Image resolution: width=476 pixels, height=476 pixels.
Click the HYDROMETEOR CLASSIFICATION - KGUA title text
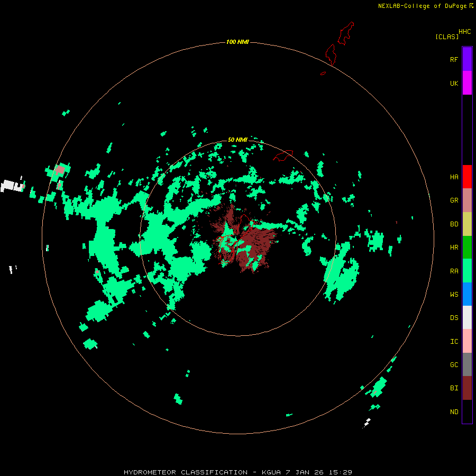click(202, 472)
